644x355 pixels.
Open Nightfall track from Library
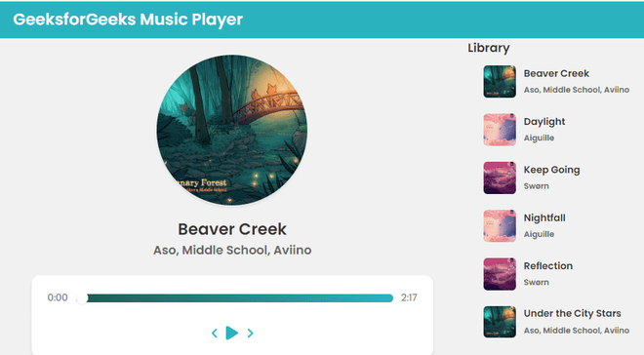(544, 217)
